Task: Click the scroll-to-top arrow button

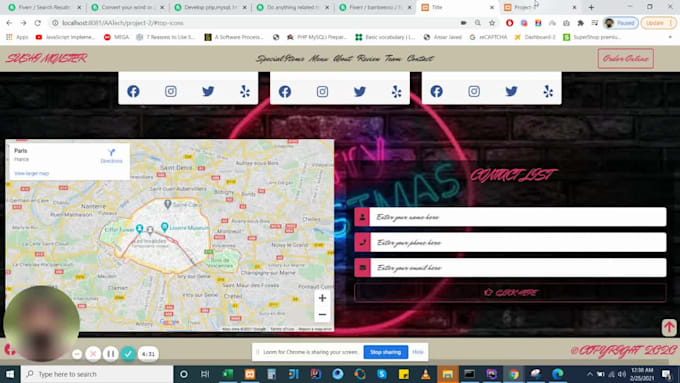Action: pos(669,327)
